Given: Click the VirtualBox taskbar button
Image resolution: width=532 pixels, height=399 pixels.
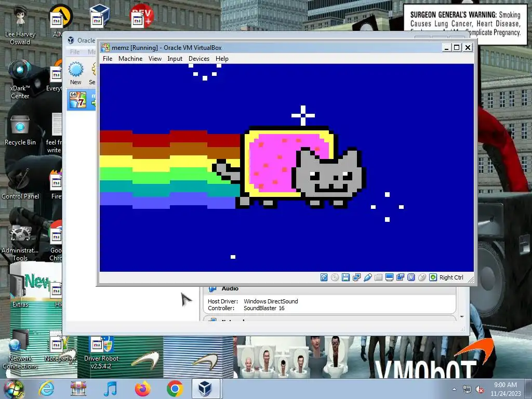Looking at the screenshot, I should (207, 389).
